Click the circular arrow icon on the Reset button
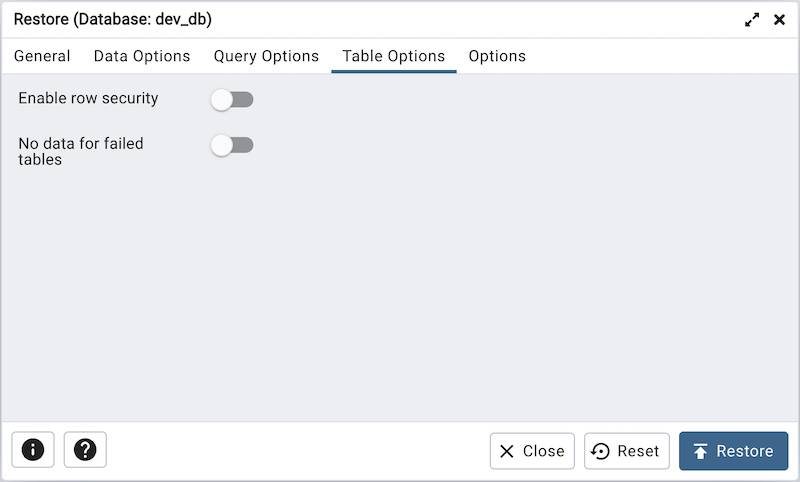Image resolution: width=800 pixels, height=482 pixels. tap(601, 451)
